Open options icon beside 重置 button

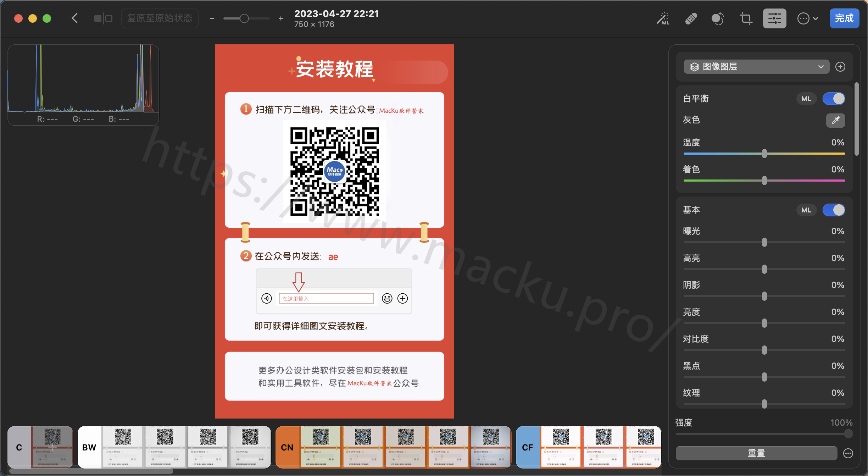tap(848, 453)
